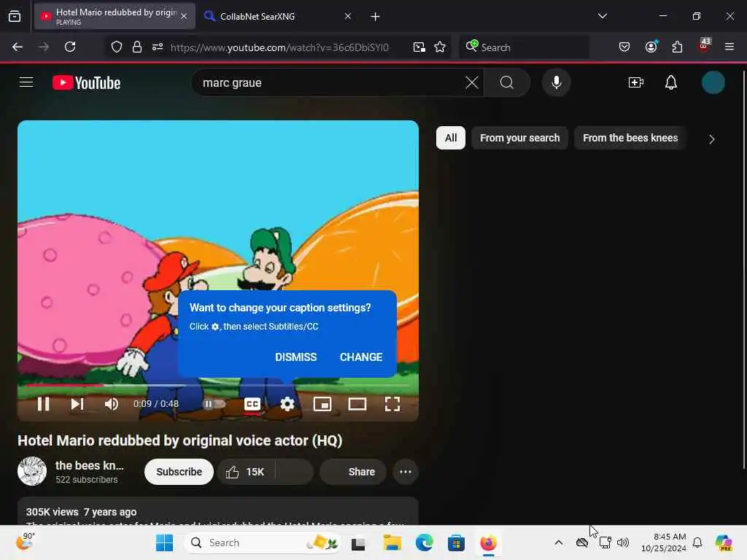The width and height of the screenshot is (747, 560).
Task: Open the account avatar menu
Action: 713,83
